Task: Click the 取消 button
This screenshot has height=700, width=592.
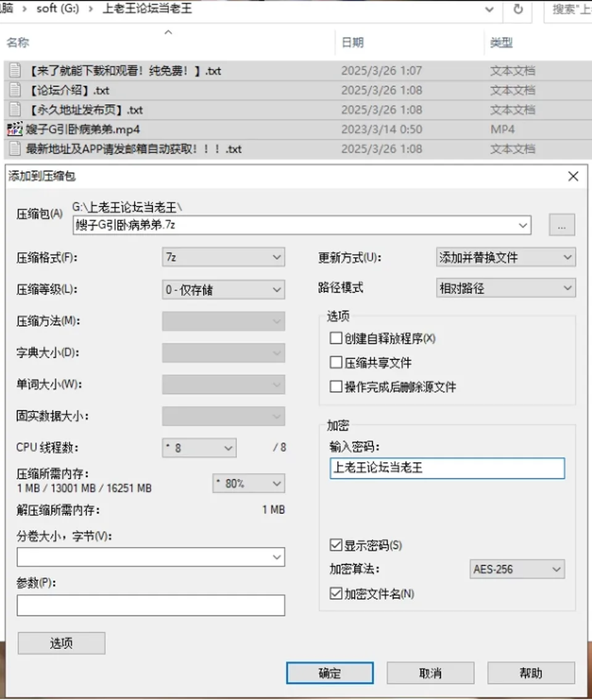Action: tap(430, 673)
